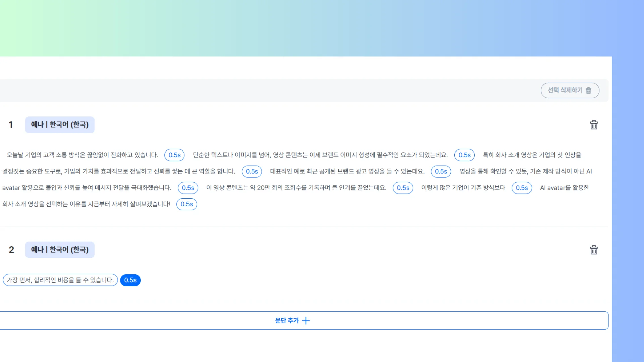Delete paragraph 2 with trash icon

point(594,250)
